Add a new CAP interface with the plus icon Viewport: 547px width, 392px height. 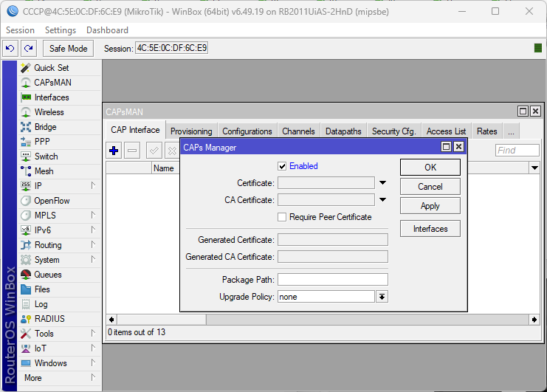click(114, 151)
